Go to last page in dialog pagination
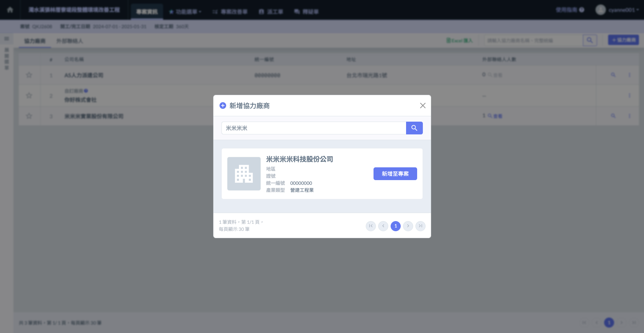 point(420,226)
